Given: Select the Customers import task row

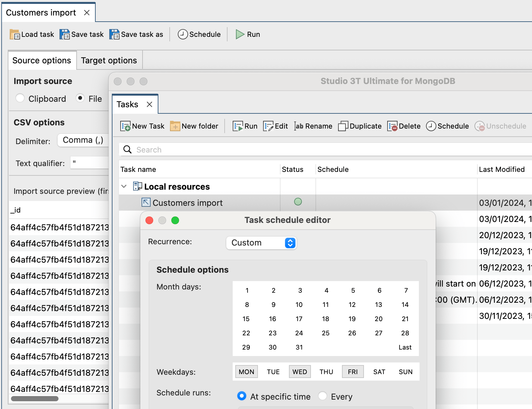Looking at the screenshot, I should click(x=325, y=203).
